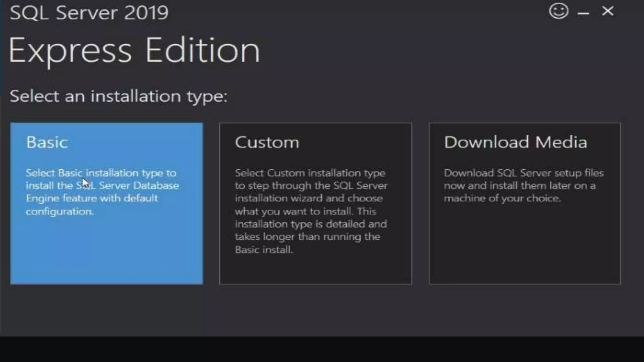Select the Custom installation type tile
The image size is (644, 362).
(x=316, y=204)
